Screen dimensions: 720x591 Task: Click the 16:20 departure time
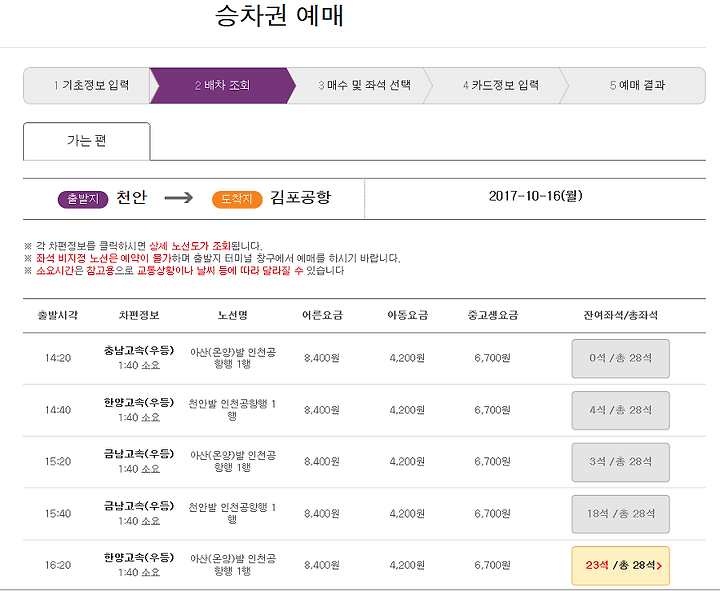pyautogui.click(x=58, y=565)
